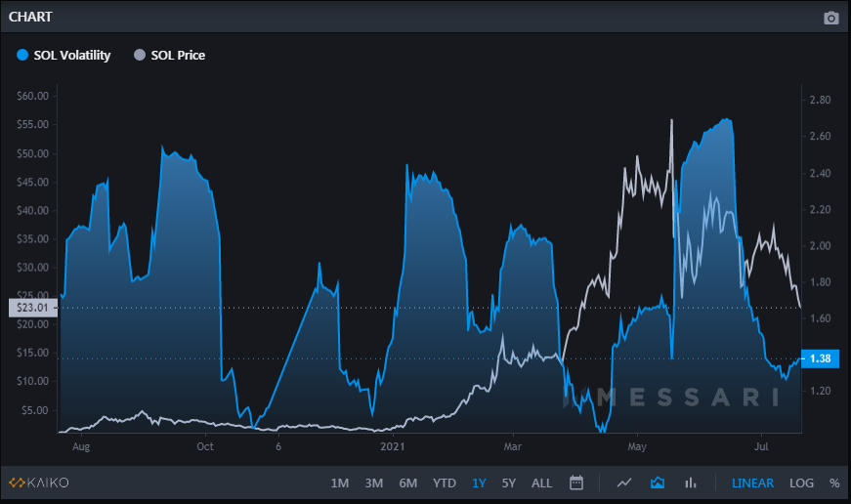Switch to bar chart view

(691, 483)
